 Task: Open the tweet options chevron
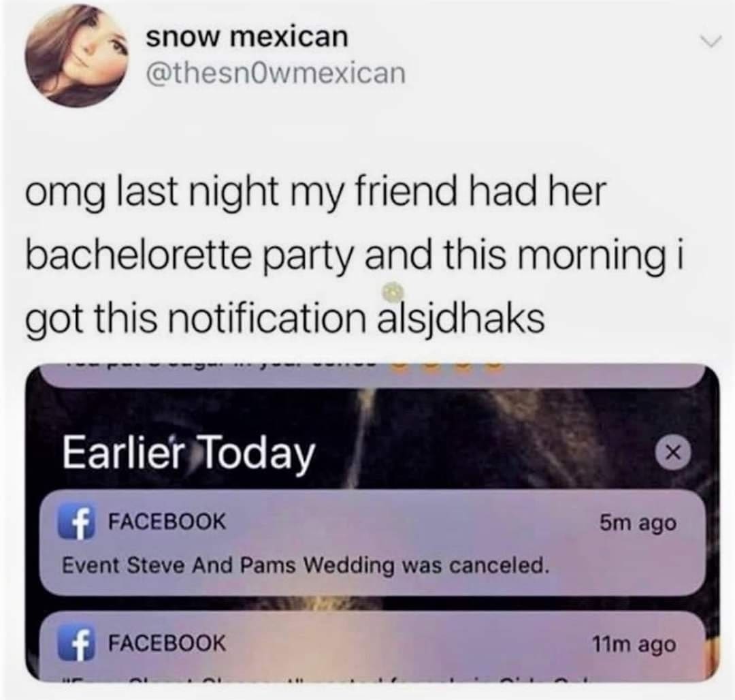pos(712,43)
